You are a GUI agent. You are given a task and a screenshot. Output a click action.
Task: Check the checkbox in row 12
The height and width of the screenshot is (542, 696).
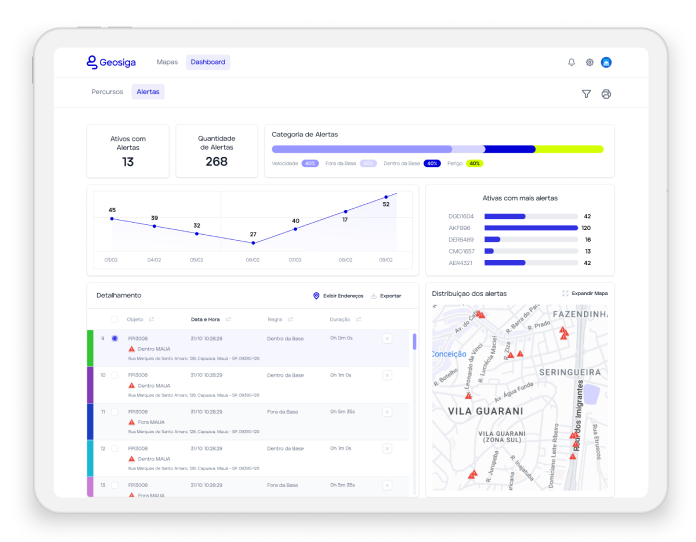(115, 448)
